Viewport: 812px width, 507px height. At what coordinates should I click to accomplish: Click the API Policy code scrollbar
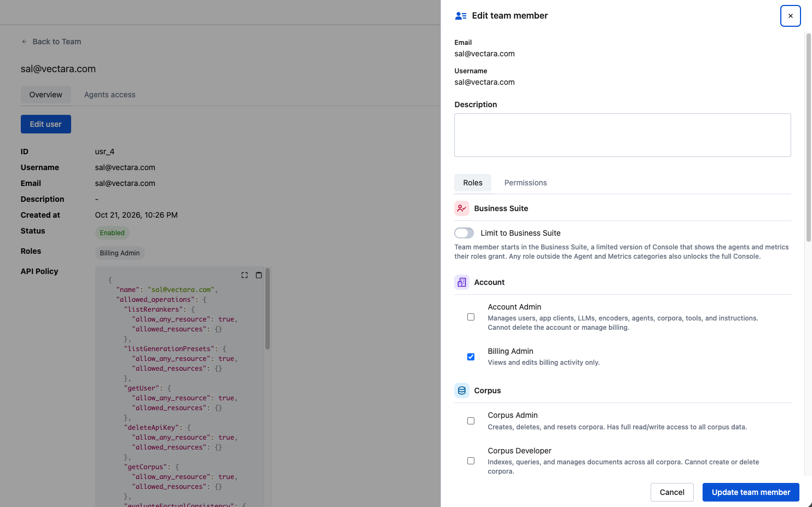pyautogui.click(x=268, y=309)
